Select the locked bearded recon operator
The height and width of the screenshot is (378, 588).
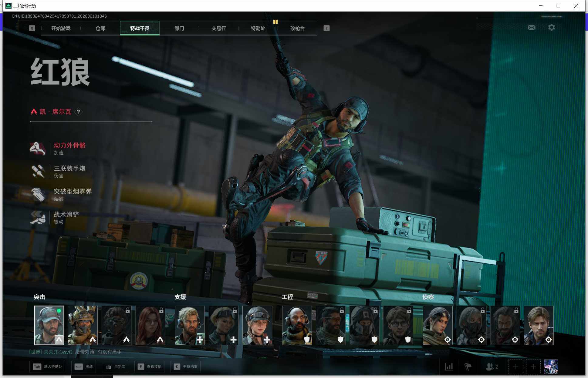[505, 325]
